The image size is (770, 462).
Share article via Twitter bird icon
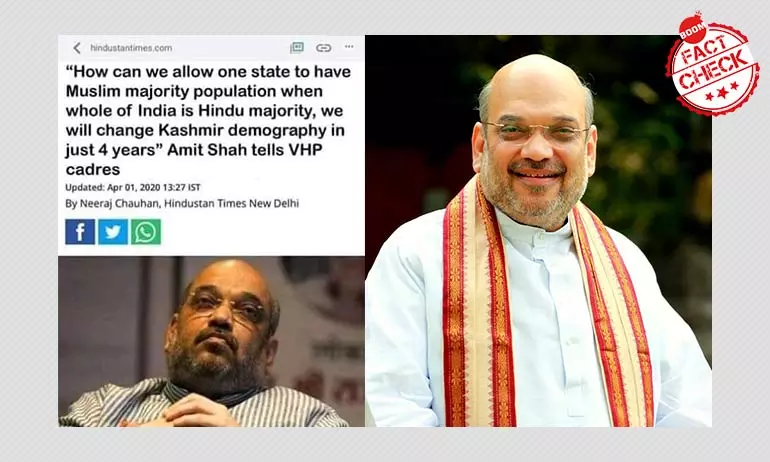(113, 232)
